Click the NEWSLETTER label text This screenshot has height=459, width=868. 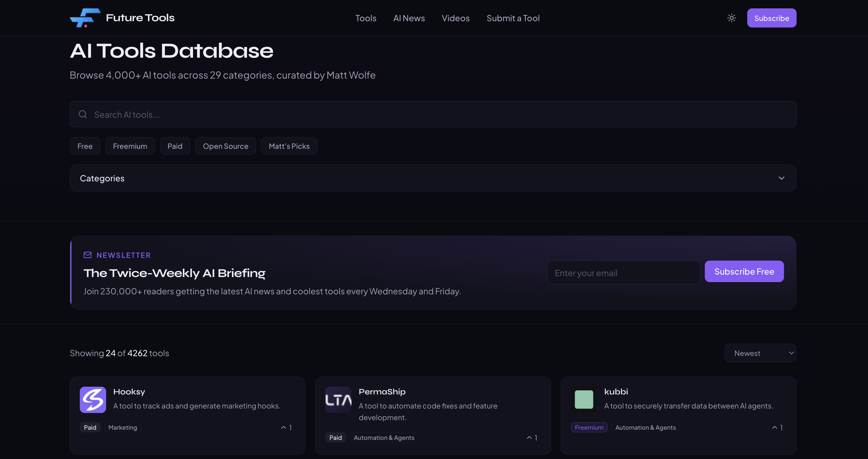pyautogui.click(x=124, y=255)
